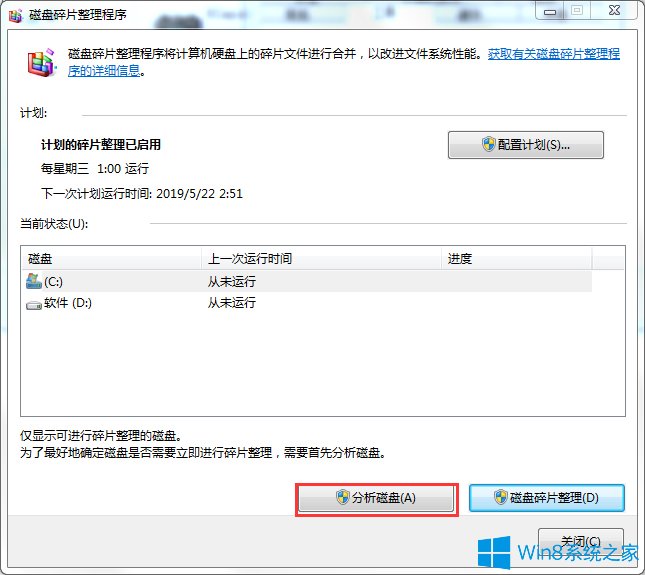The height and width of the screenshot is (575, 645).
Task: Click the defragmenter icon in the title bar
Action: pos(16,15)
